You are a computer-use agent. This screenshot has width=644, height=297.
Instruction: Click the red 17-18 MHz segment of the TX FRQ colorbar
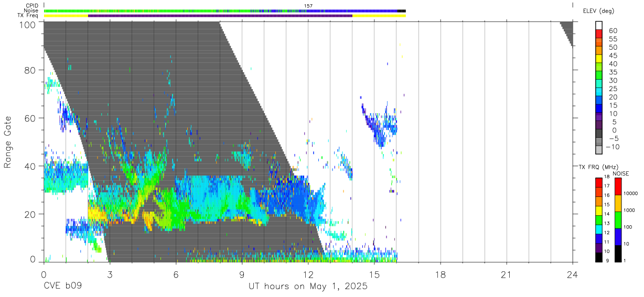pos(599,182)
